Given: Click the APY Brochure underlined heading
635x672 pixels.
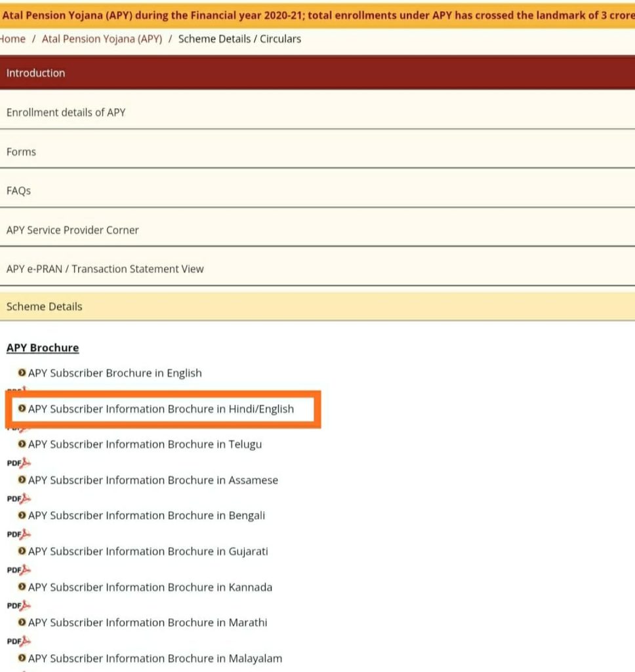Looking at the screenshot, I should (x=43, y=348).
